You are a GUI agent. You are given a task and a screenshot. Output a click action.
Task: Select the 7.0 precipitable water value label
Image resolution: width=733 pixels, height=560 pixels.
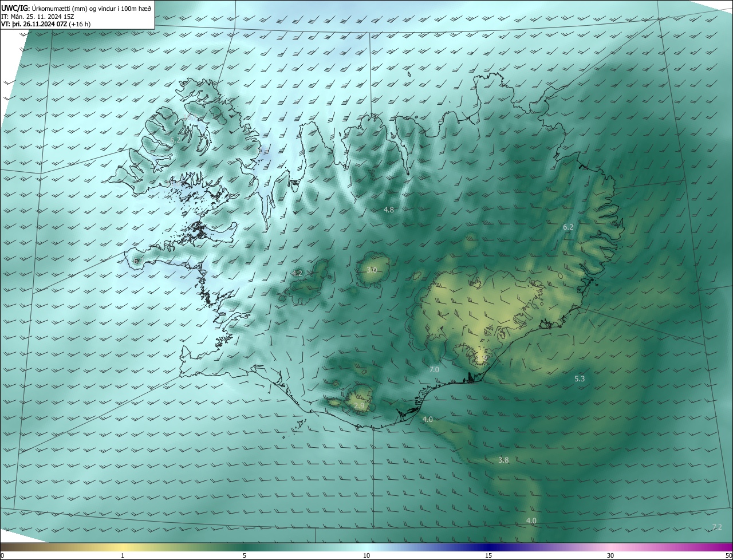click(x=434, y=370)
